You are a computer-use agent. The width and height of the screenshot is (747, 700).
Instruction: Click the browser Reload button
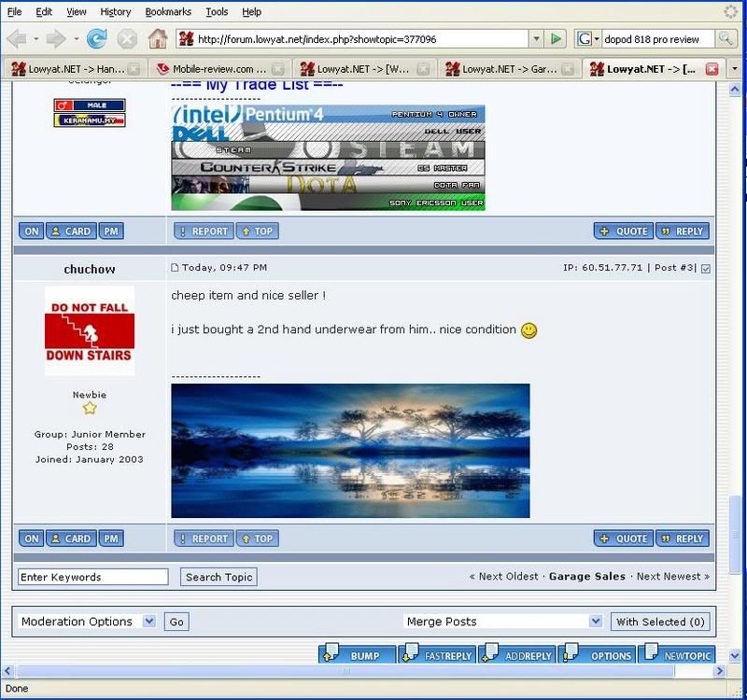tap(96, 39)
